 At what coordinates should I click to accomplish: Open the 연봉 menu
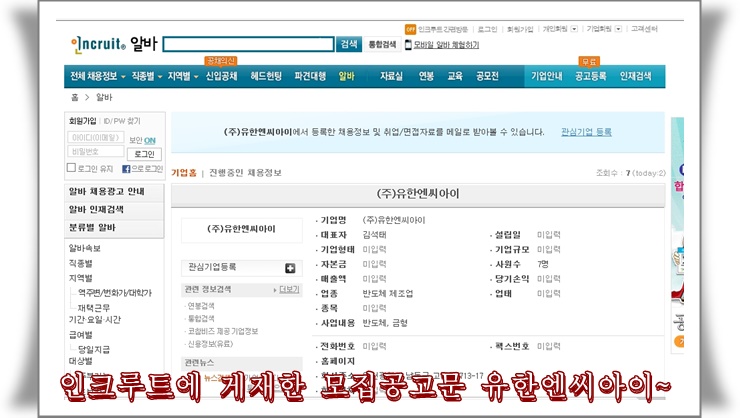[426, 76]
